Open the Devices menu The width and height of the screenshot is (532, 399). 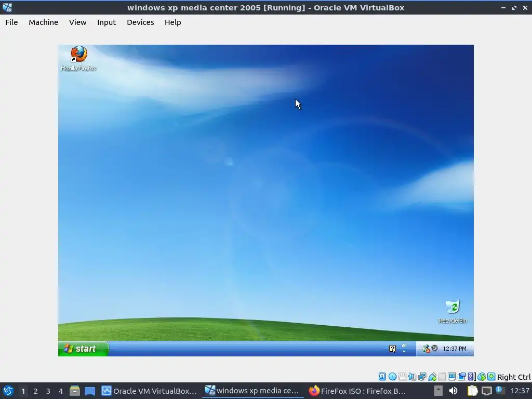tap(140, 22)
